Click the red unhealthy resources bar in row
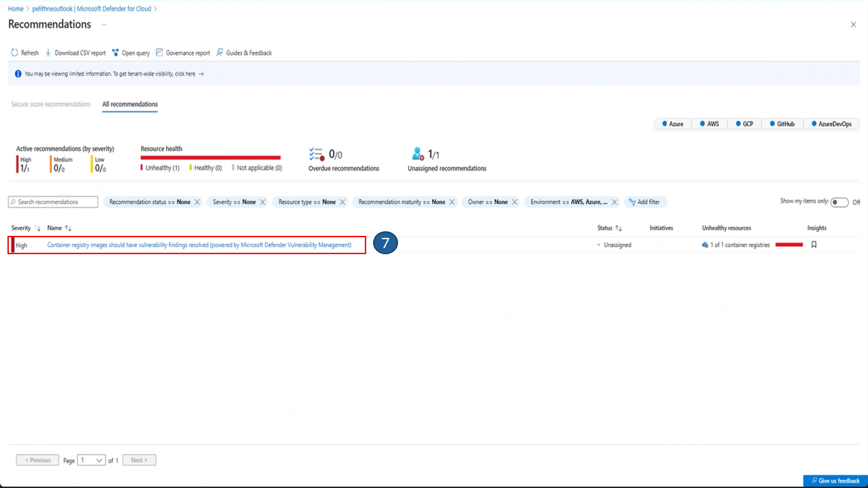Screen dimensions: 868x488 (789, 245)
